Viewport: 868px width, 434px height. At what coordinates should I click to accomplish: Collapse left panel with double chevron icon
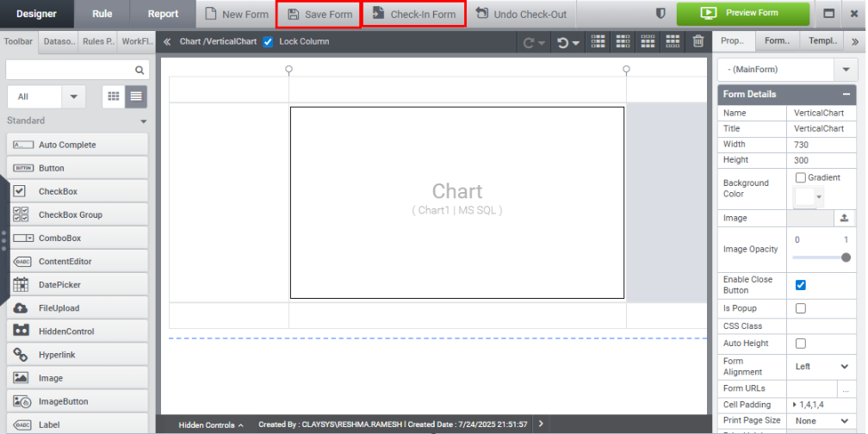click(167, 41)
